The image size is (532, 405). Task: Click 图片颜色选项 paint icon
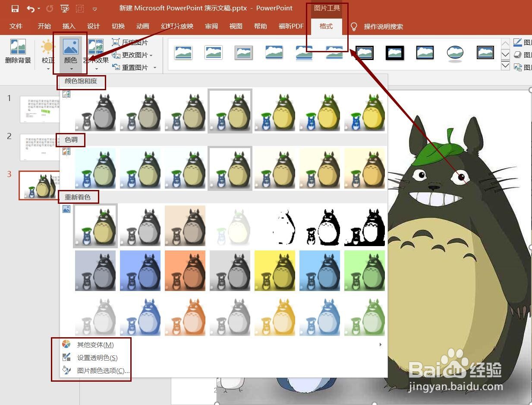66,370
